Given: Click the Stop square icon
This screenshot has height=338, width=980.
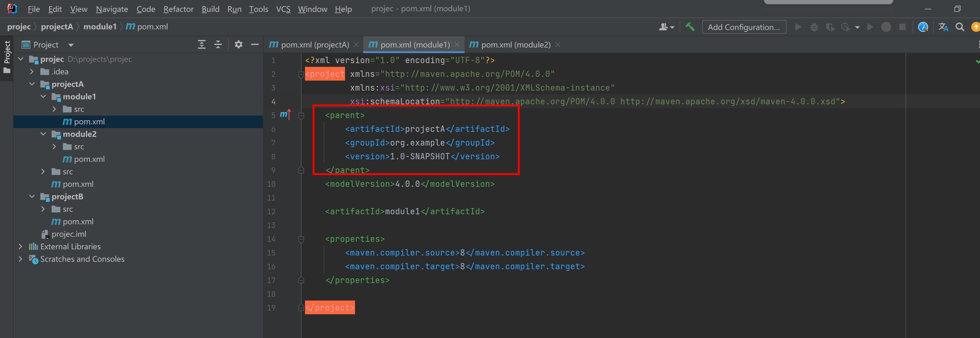Looking at the screenshot, I should coord(902,27).
